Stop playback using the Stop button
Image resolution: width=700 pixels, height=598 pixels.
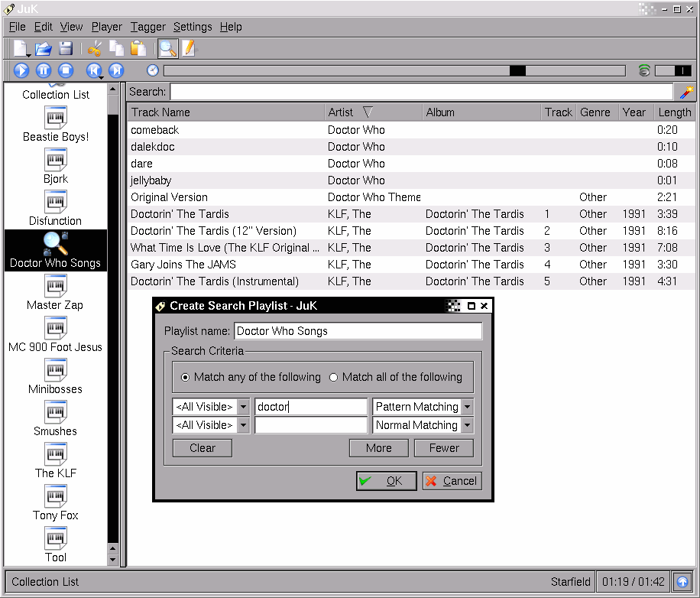[x=66, y=70]
